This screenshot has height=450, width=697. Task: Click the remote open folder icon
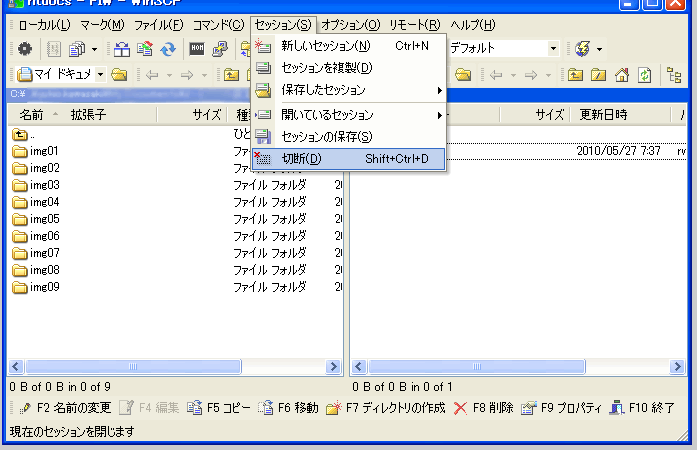(x=463, y=75)
